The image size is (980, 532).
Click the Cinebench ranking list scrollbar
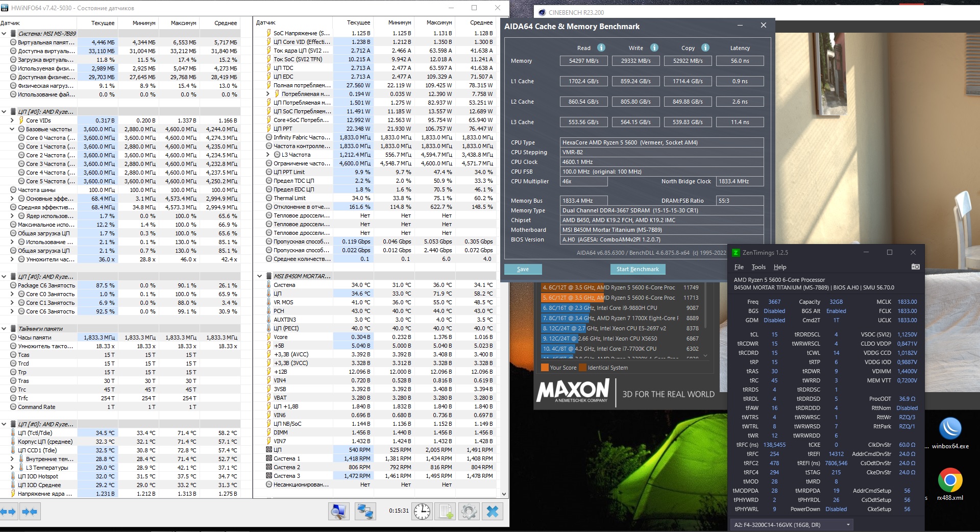tap(705, 306)
